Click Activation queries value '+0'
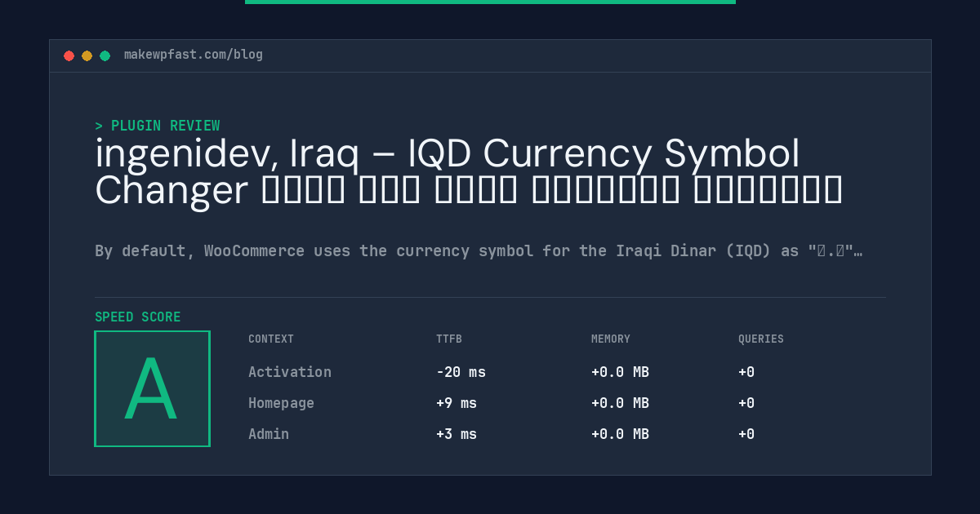 click(x=746, y=372)
